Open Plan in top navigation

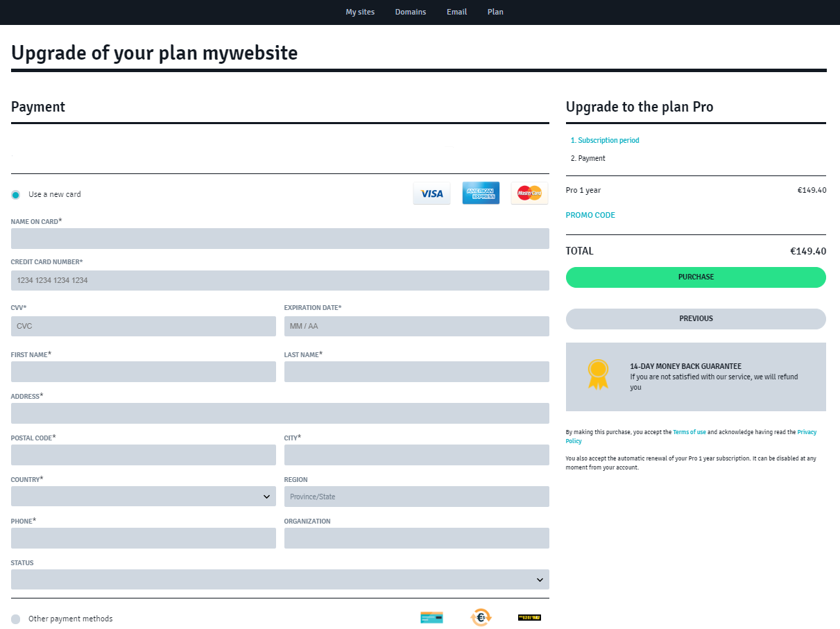(495, 12)
